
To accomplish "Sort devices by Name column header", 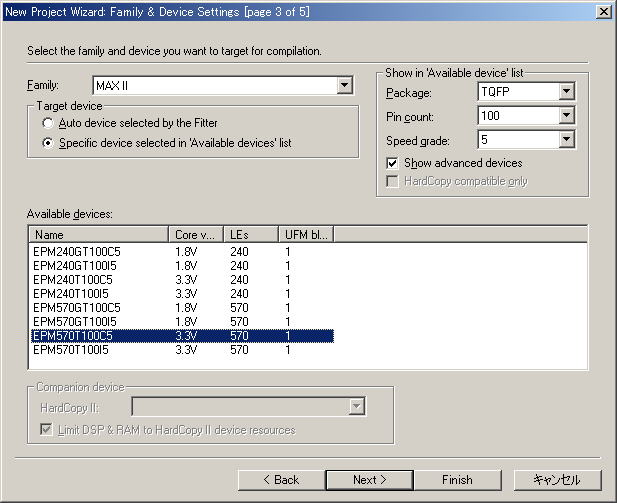I will [x=98, y=235].
